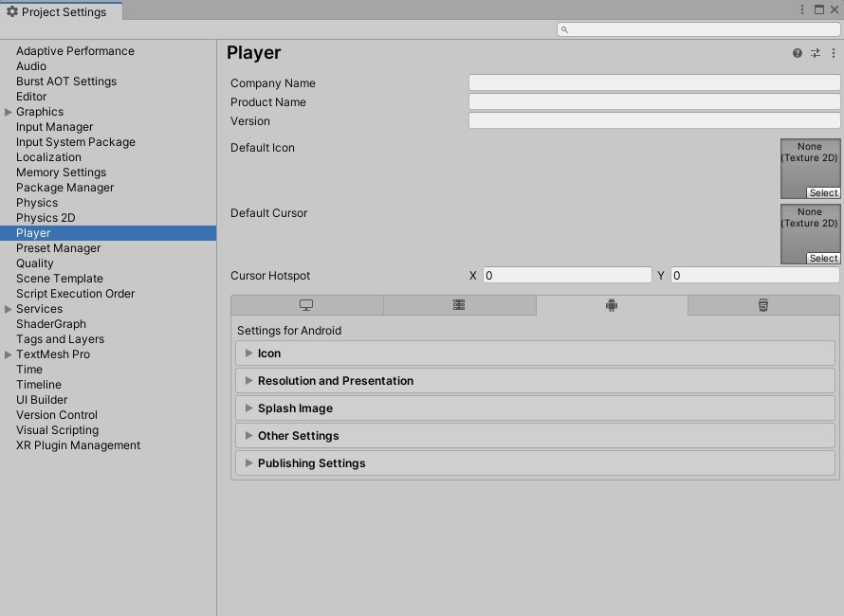Choose a Default Cursor texture
844x616 pixels.
tap(822, 258)
